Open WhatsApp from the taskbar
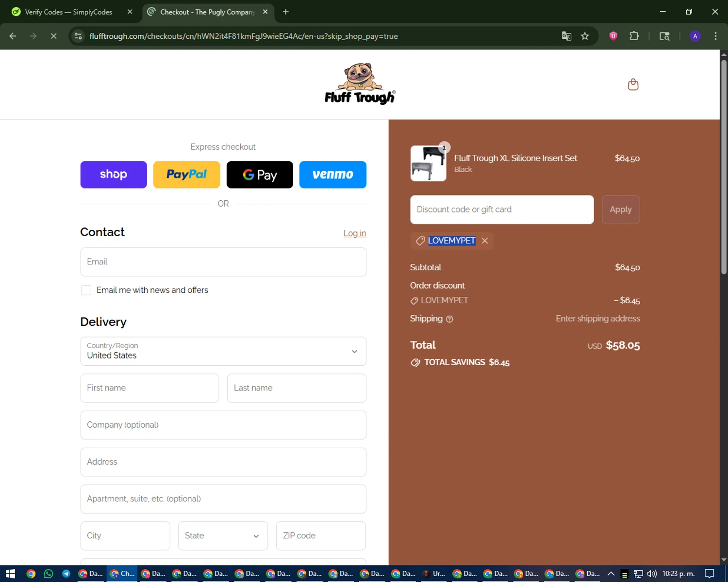Image resolution: width=728 pixels, height=582 pixels. 49,574
